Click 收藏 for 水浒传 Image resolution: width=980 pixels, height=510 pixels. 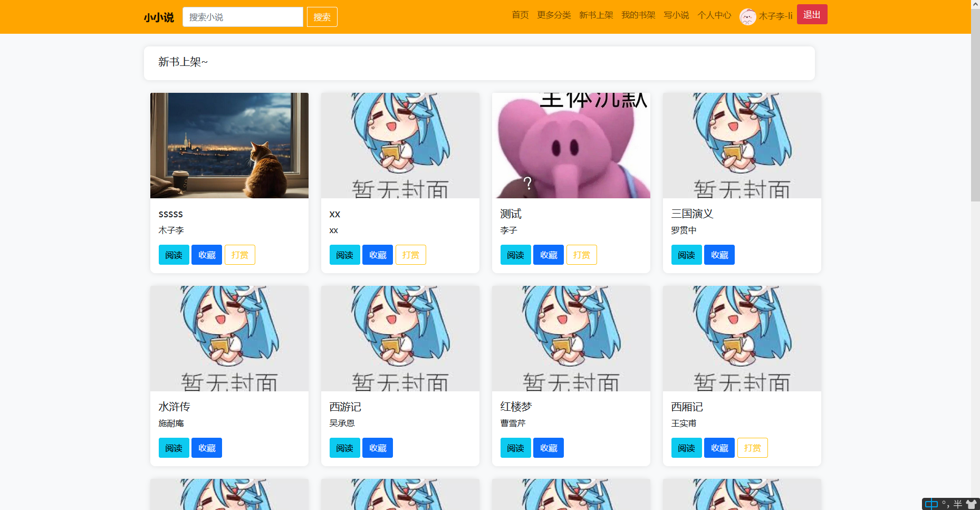[207, 448]
